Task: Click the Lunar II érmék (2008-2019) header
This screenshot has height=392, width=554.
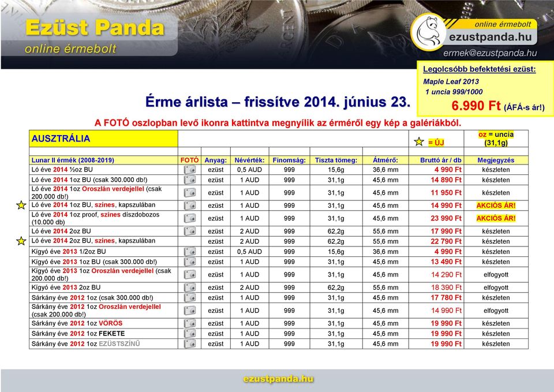Action: pos(73,160)
